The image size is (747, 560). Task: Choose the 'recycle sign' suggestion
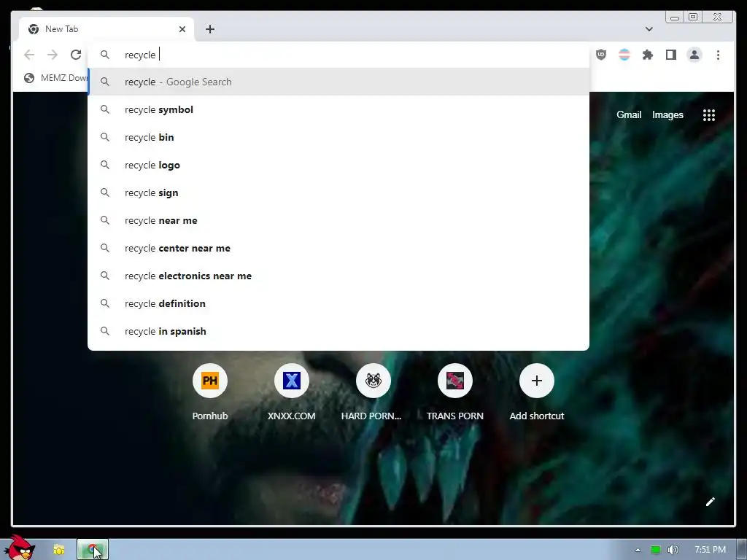pyautogui.click(x=338, y=192)
